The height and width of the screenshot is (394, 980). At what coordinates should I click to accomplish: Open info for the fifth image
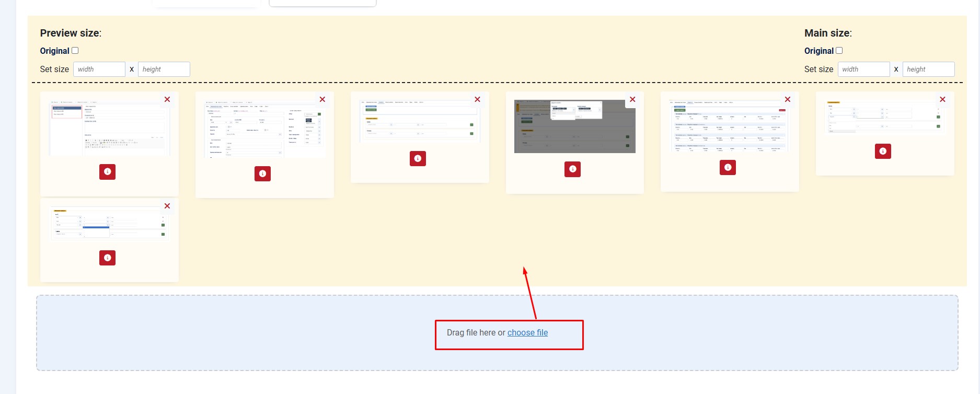[x=728, y=167]
